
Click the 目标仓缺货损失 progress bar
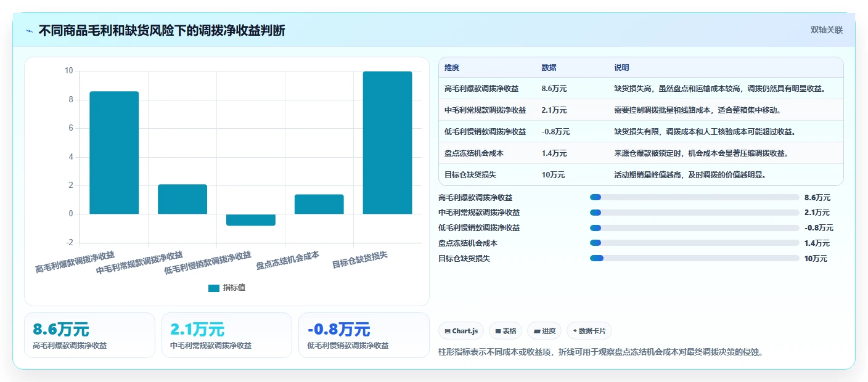694,258
